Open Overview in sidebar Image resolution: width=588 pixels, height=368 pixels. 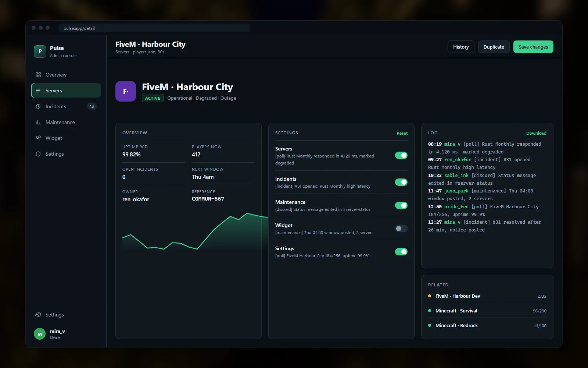click(66, 75)
